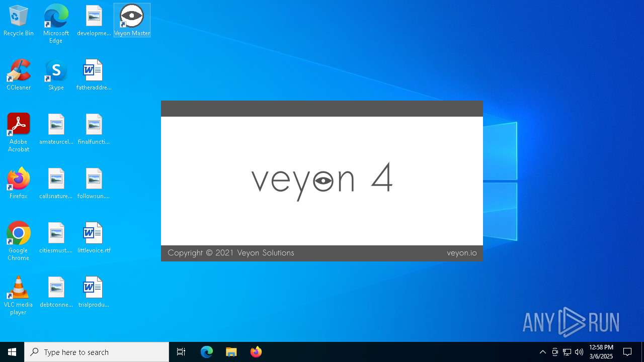
Task: Select the VLC media player shortcut
Action: [19, 296]
